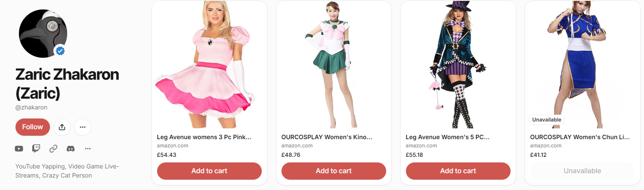Open the pink princess dress product image
Screen dimensions: 644x190
[x=209, y=65]
